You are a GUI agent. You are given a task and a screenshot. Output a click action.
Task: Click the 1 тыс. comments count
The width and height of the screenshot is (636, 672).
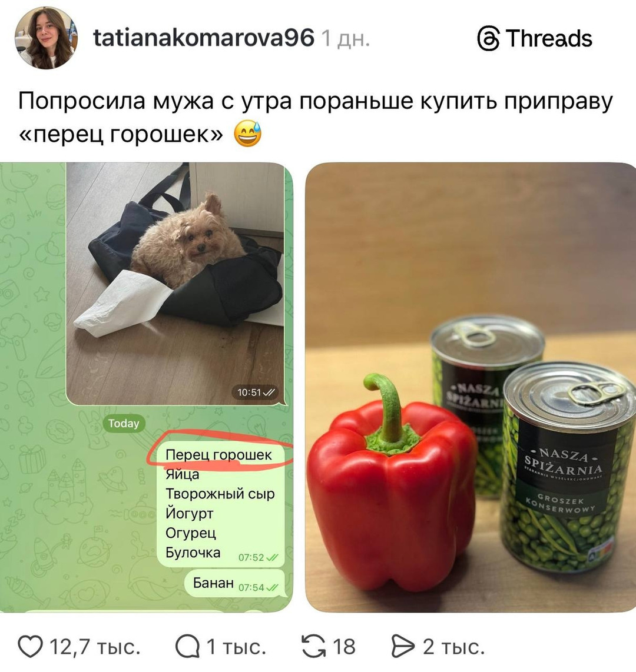click(236, 647)
